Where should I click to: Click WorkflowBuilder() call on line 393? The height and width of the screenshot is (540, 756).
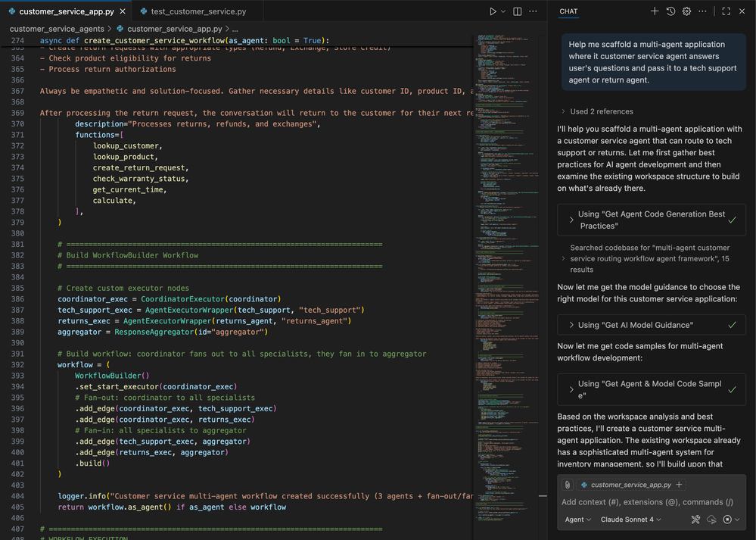[x=112, y=376]
